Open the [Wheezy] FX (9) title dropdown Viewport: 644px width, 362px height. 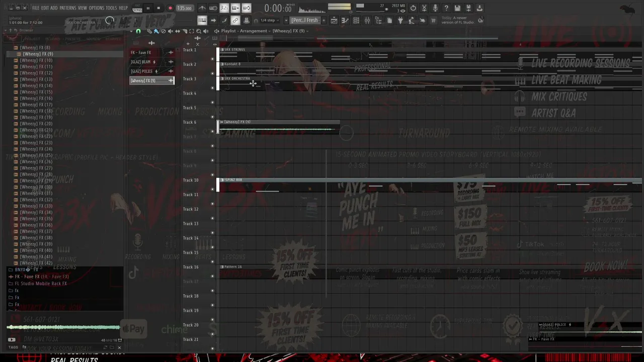pos(291,31)
